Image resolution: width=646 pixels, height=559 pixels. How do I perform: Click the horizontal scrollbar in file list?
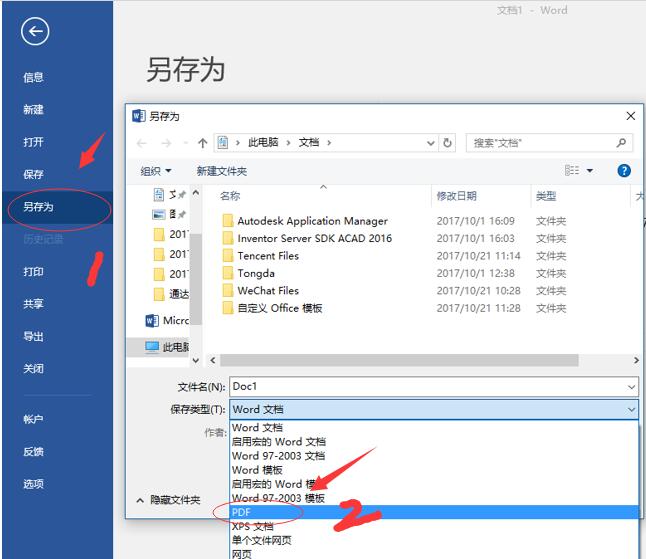pos(399,360)
